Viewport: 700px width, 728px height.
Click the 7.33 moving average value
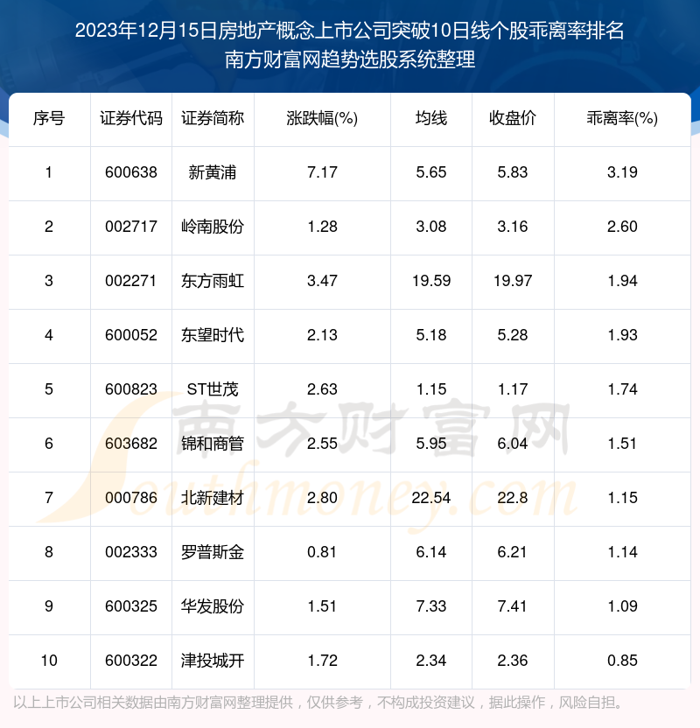point(431,605)
